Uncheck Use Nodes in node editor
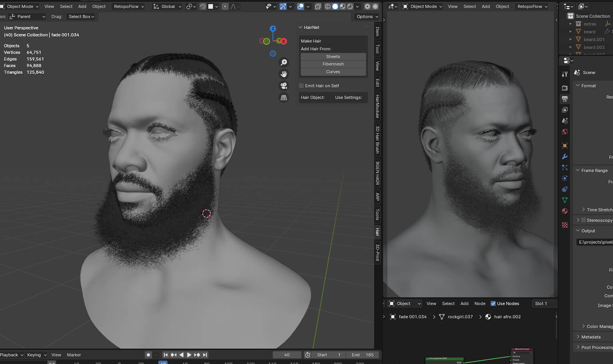Viewport: 613px width, 364px height. [x=493, y=304]
